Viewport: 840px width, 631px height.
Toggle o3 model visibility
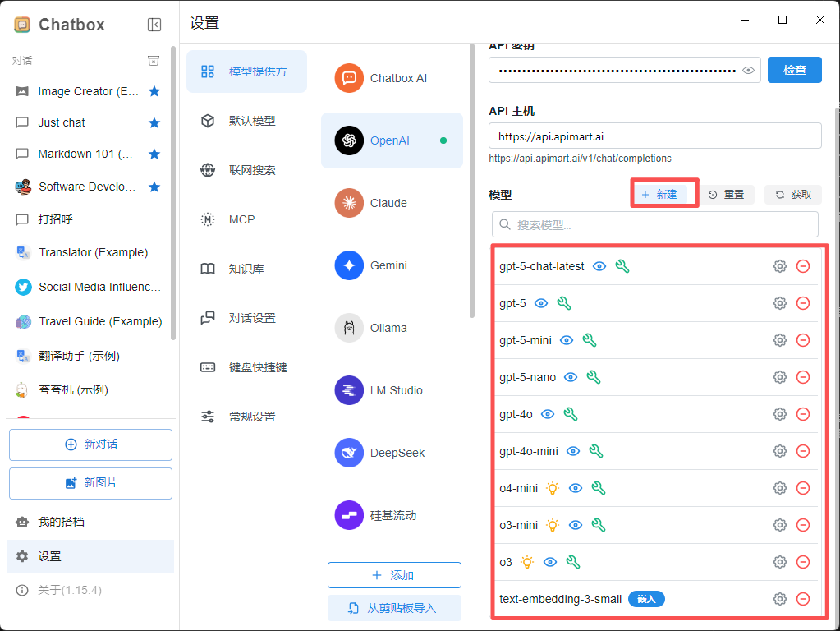pos(549,562)
